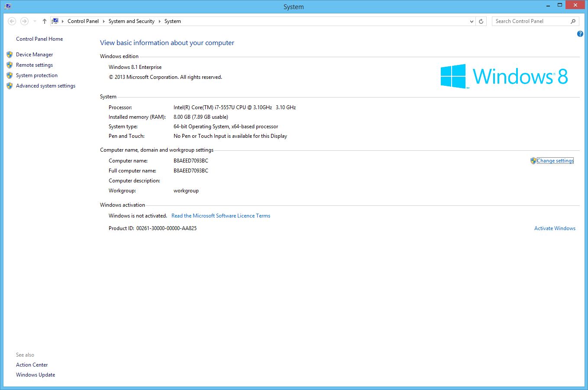
Task: Click the Computer name value B8AEED7093BC
Action: pos(191,161)
